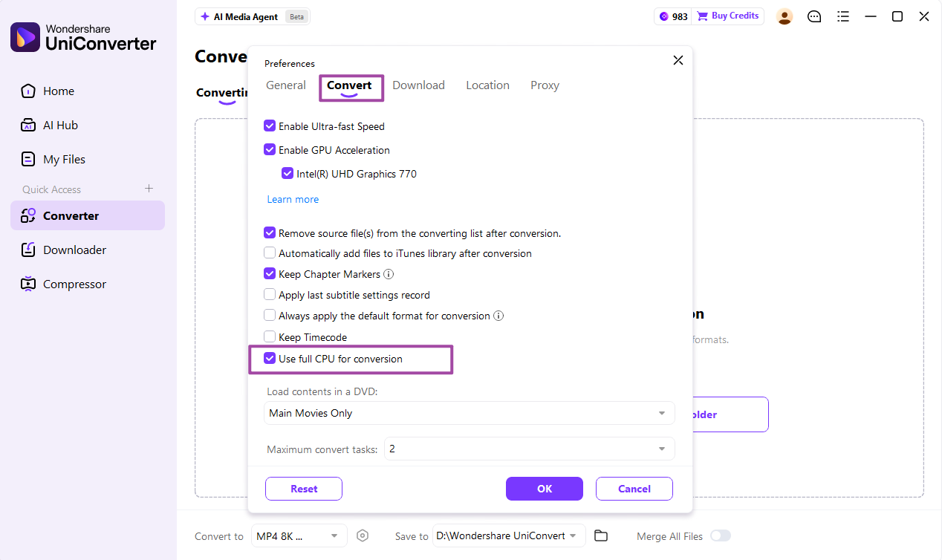
Task: Open the Location preferences tab
Action: pyautogui.click(x=487, y=85)
